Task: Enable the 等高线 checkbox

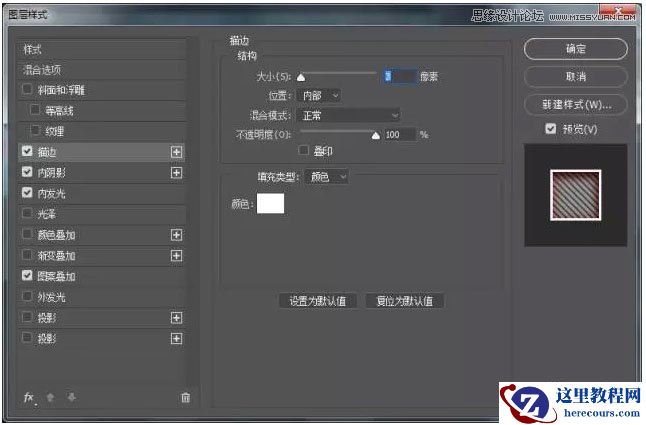Action: pos(35,110)
